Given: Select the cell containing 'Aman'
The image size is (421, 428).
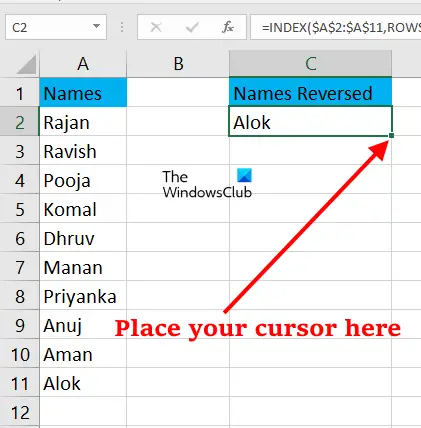Looking at the screenshot, I should (83, 353).
